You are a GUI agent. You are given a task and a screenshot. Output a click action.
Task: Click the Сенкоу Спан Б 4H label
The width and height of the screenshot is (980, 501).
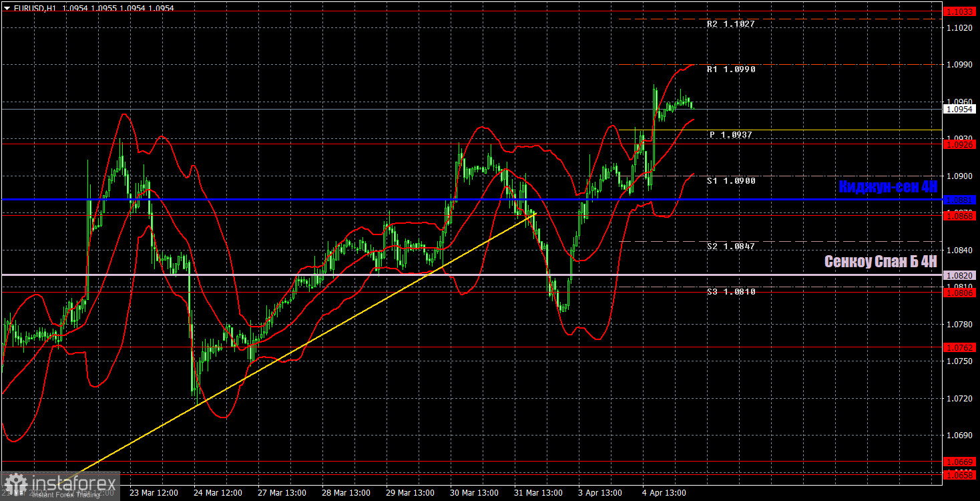point(881,262)
